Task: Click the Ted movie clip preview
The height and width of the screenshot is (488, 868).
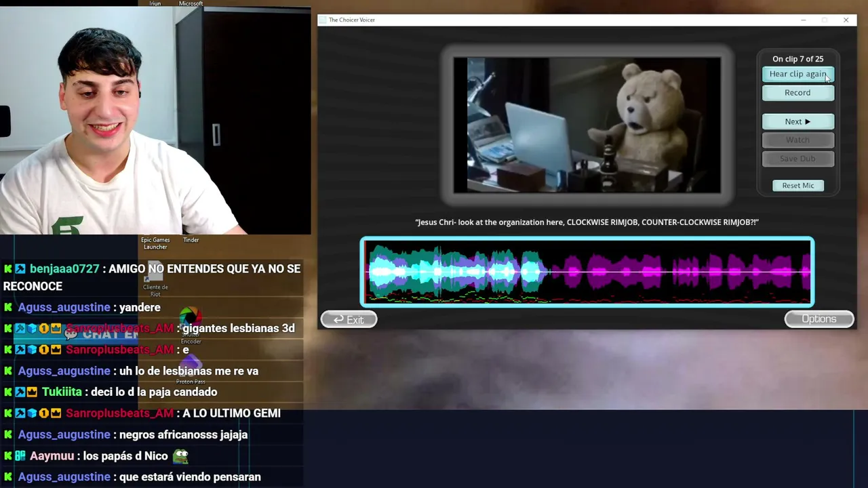Action: click(x=587, y=125)
